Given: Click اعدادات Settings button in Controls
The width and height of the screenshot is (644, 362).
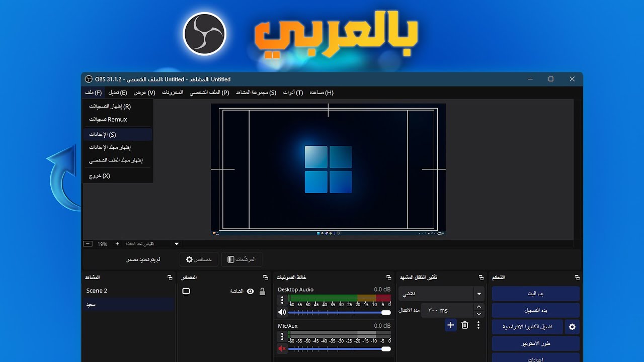Looking at the screenshot, I should 535,358.
